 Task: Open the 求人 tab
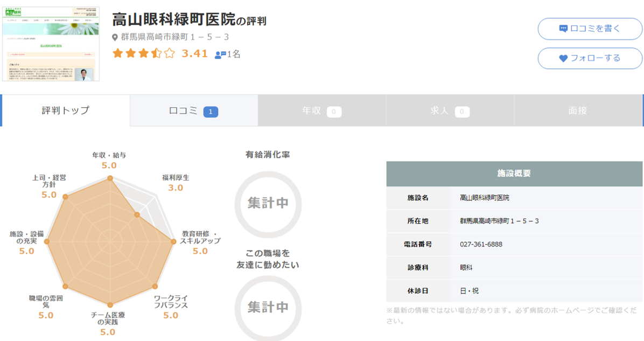coord(450,110)
